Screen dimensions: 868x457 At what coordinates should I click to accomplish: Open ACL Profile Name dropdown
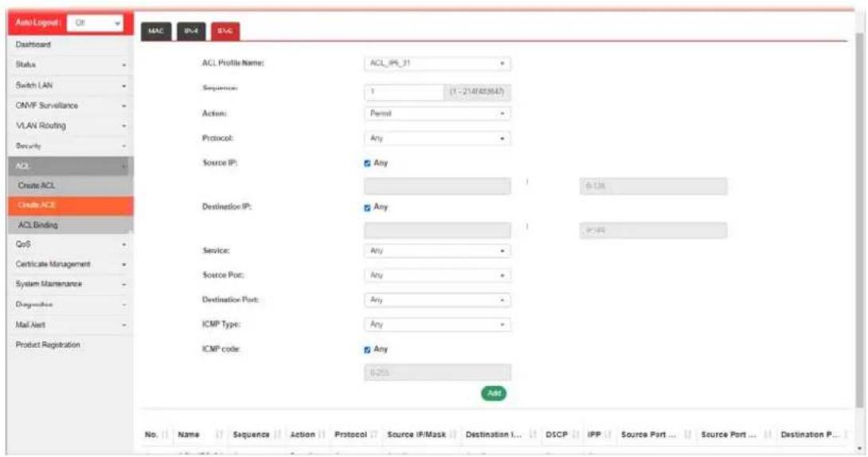(437, 64)
